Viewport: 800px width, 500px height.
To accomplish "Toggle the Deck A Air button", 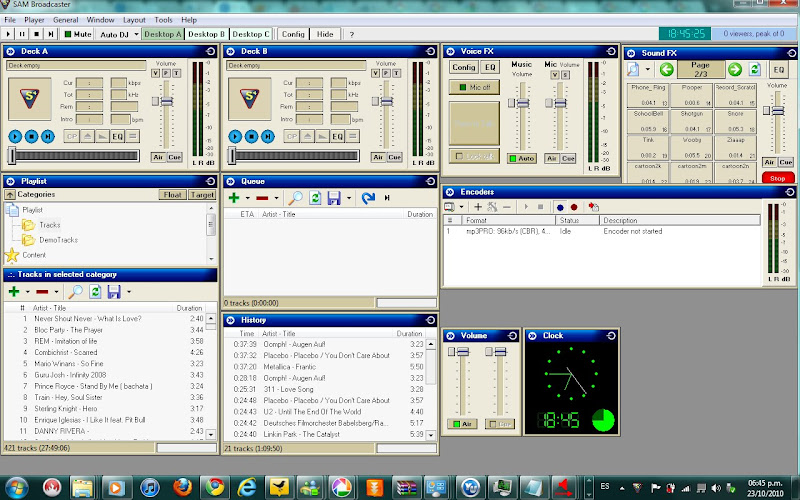I will tap(158, 157).
